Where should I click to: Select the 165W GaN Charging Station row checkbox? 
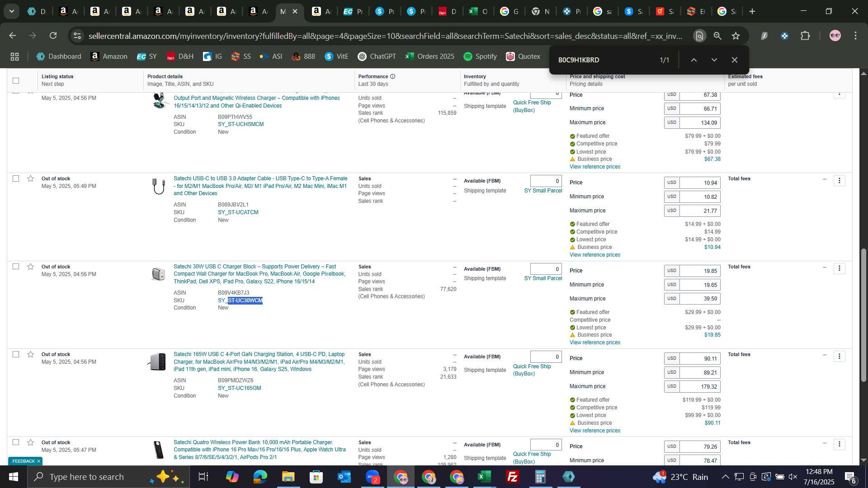coord(16,354)
